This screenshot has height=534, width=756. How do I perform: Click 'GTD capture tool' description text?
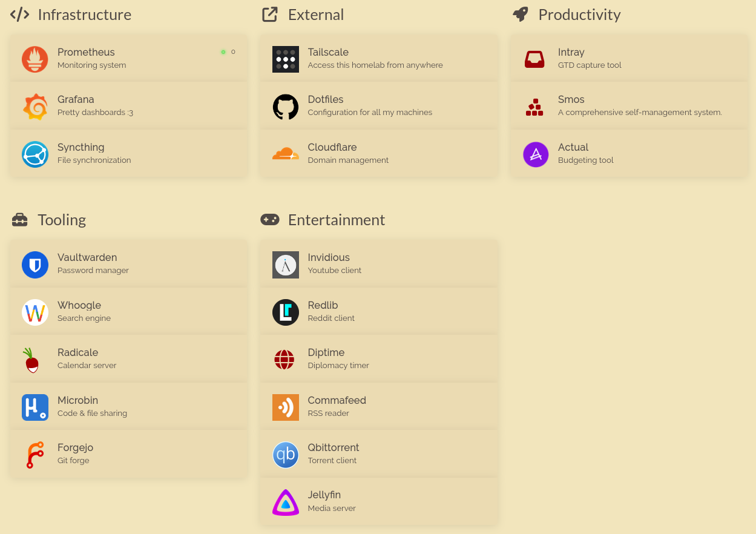coord(590,65)
